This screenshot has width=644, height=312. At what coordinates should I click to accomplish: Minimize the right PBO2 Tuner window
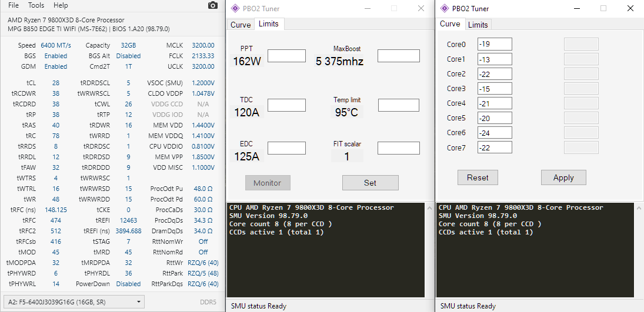[577, 8]
